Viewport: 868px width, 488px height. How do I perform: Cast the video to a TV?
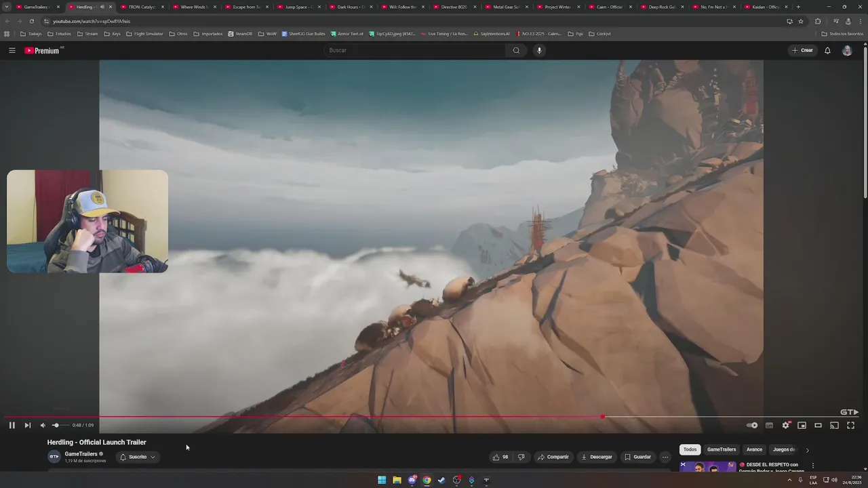click(834, 426)
